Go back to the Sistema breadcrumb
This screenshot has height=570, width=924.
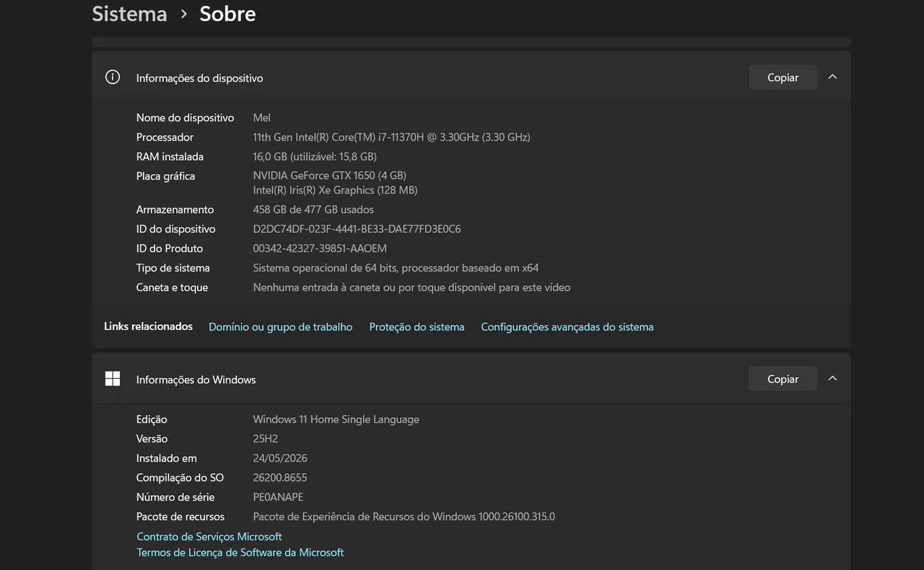tap(130, 14)
